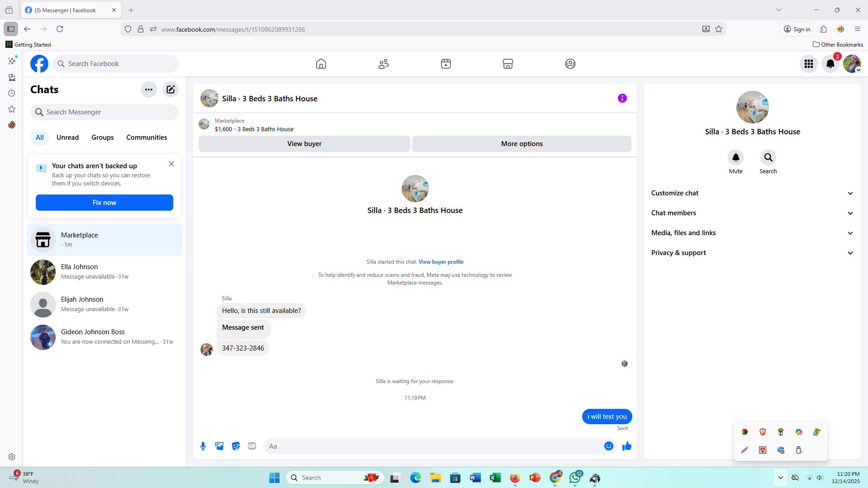
Task: Bookmark this page with star icon
Action: pos(719,29)
